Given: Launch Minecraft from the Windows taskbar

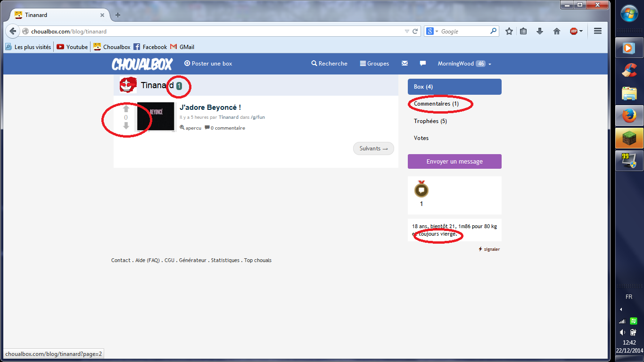Looking at the screenshot, I should (629, 139).
